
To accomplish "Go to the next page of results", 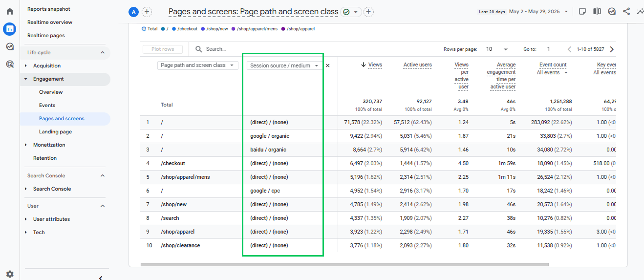I will [x=612, y=49].
